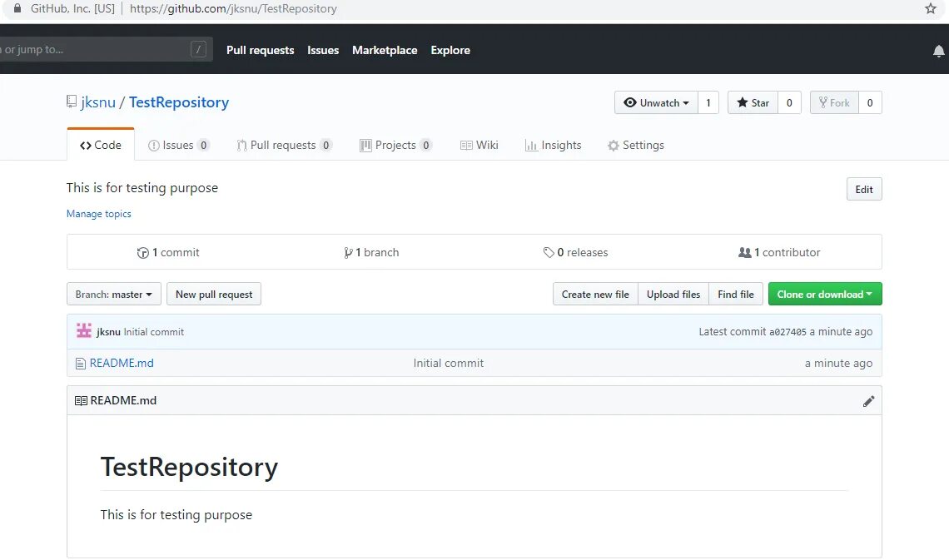The height and width of the screenshot is (560, 949).
Task: View the 1 contributor link
Action: [x=779, y=252]
